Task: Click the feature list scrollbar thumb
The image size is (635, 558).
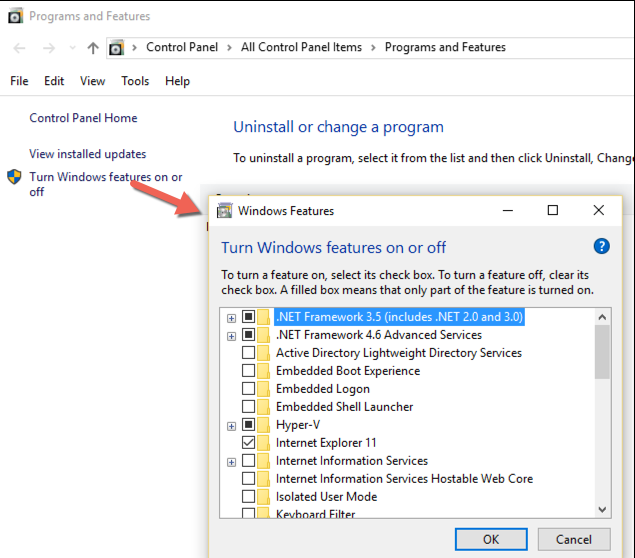Action: click(x=602, y=351)
